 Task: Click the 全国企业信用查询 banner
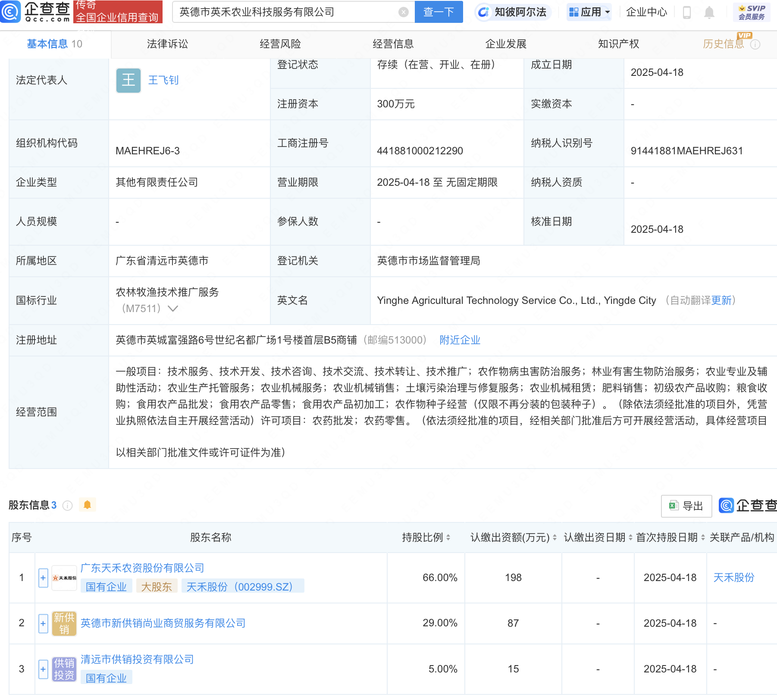click(x=117, y=17)
